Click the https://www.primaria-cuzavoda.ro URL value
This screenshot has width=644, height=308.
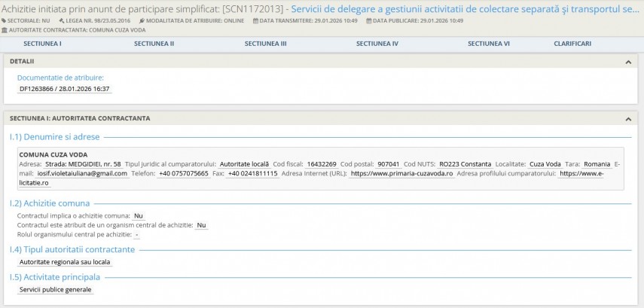(401, 173)
